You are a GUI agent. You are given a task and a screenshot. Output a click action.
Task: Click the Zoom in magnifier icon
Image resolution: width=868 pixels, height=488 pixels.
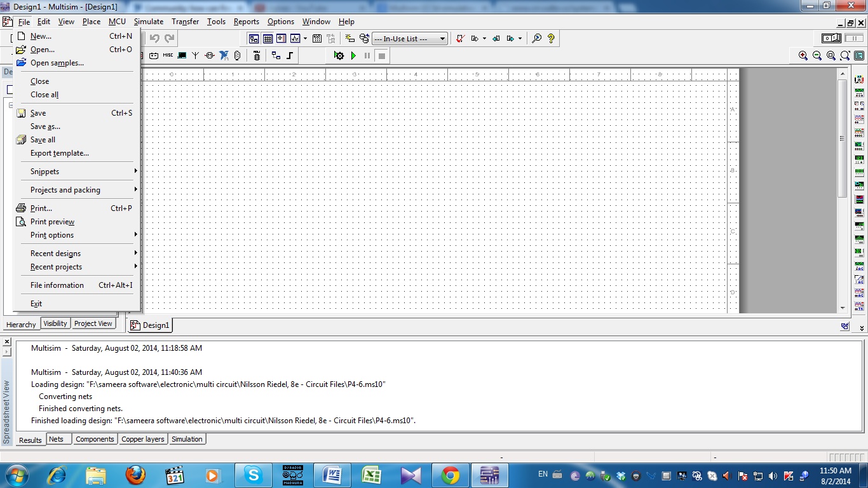[x=803, y=56]
